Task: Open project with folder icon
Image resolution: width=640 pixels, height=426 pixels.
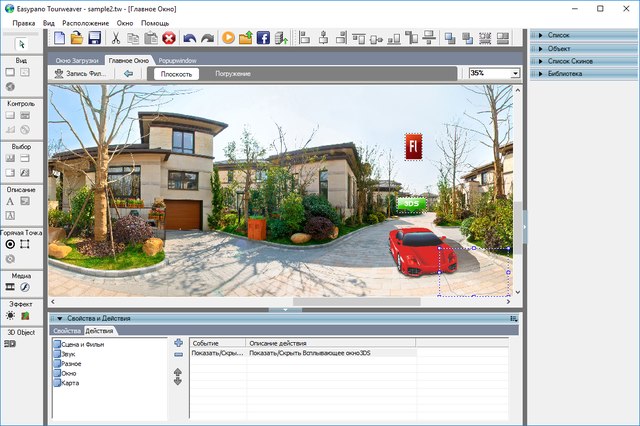Action: click(x=77, y=38)
